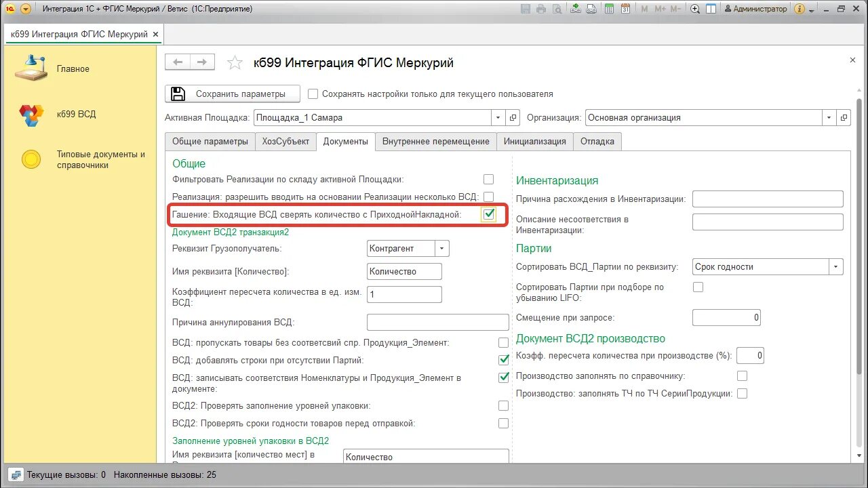Enable разрешить вводить на основании Реализации несколько ВСД
868x488 pixels.
488,197
